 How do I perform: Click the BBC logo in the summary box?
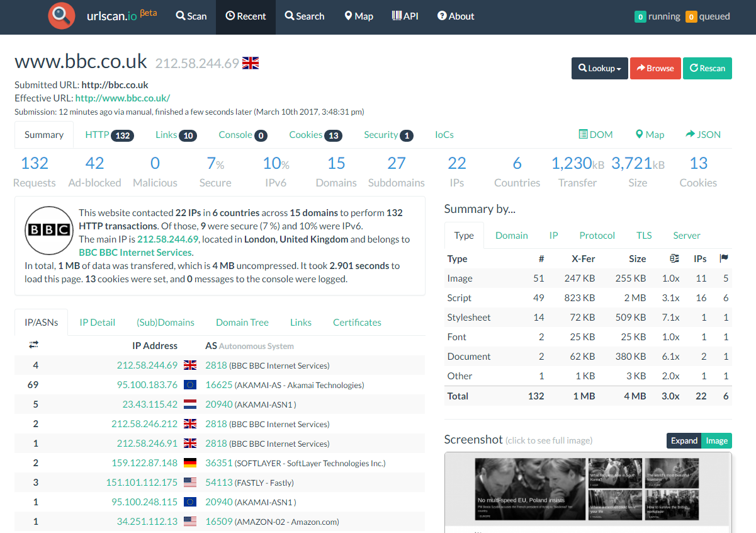tap(50, 230)
